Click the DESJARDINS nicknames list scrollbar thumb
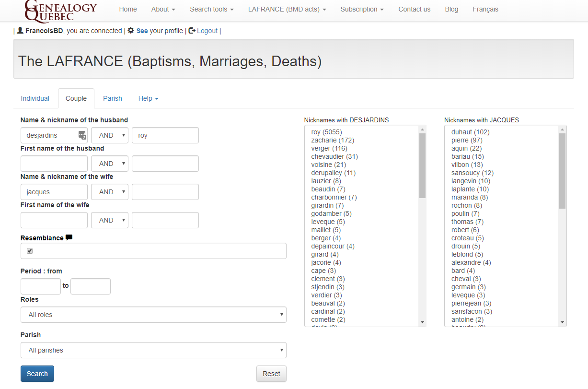Image resolution: width=588 pixels, height=389 pixels. point(422,165)
